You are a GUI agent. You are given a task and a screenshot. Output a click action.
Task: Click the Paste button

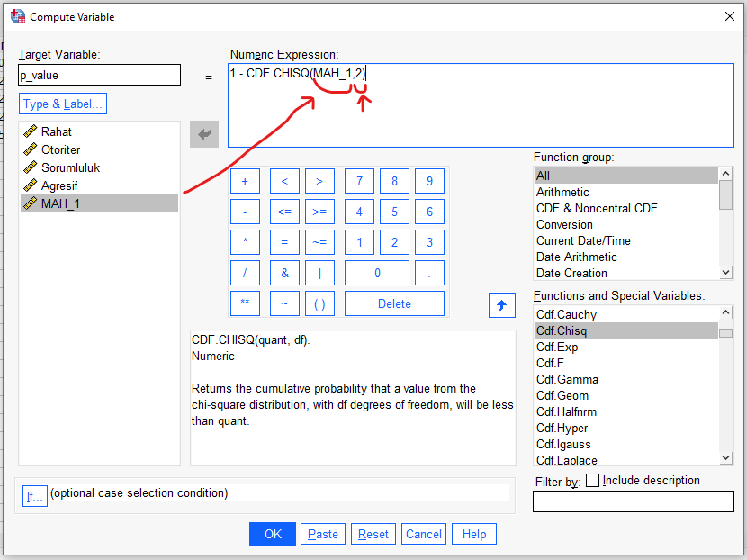click(x=322, y=533)
